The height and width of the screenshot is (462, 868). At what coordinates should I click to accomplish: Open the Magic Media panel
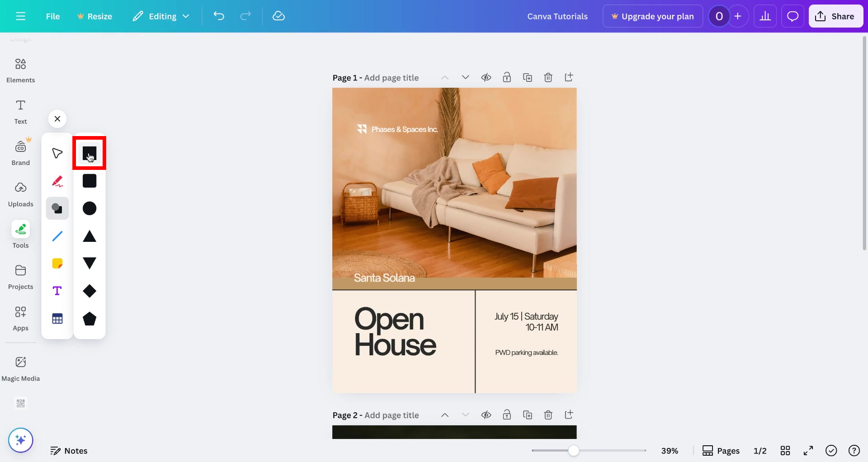point(20,368)
